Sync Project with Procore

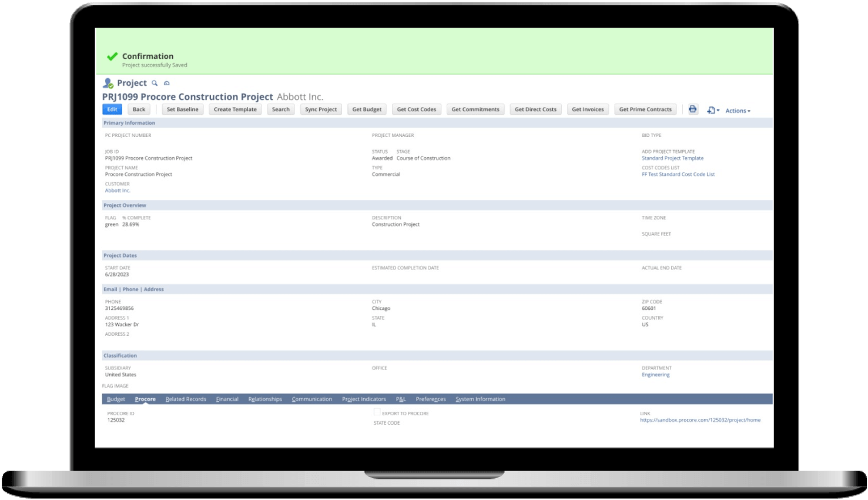coord(321,109)
